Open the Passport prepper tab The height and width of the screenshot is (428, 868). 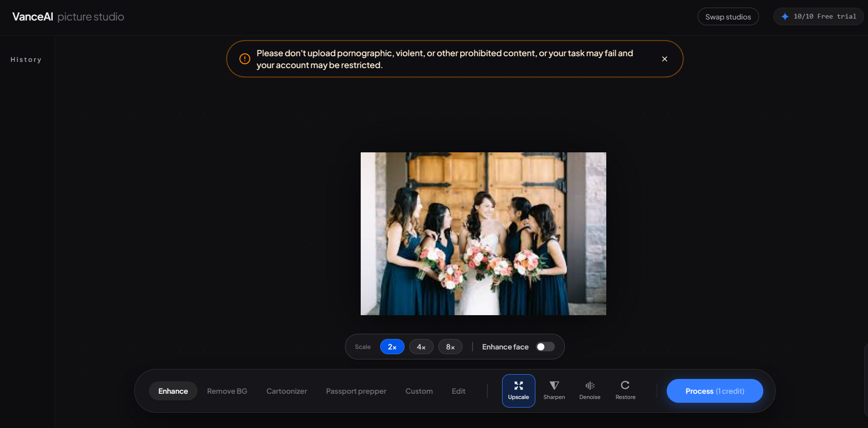(x=356, y=391)
